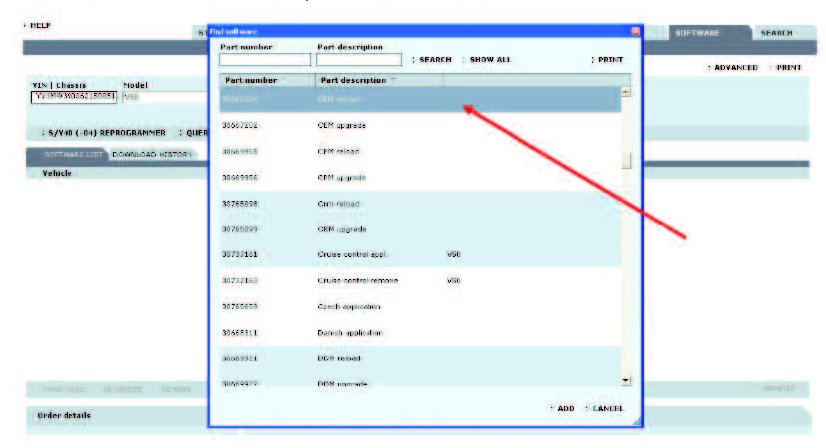The image size is (826, 448).
Task: Sort by the Part number column header
Action: [x=251, y=79]
